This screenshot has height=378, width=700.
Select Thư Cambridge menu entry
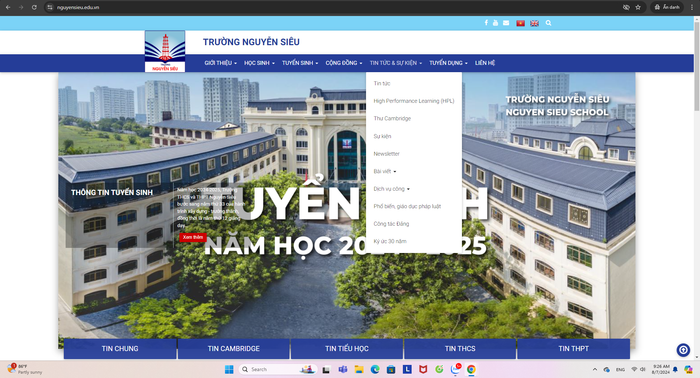tap(392, 118)
